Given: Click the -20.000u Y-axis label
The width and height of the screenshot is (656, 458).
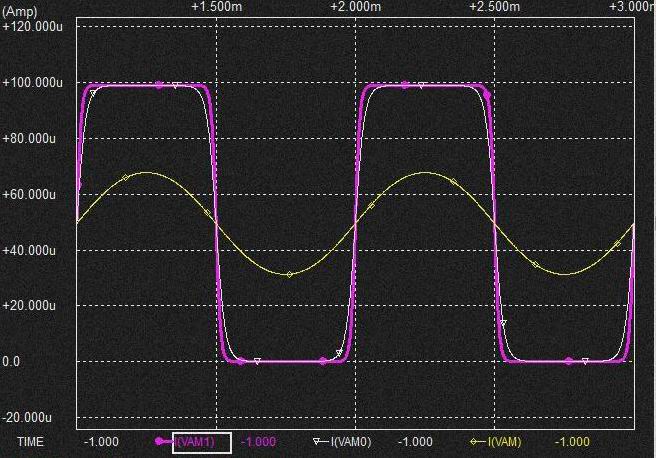Looking at the screenshot, I should (x=33, y=417).
